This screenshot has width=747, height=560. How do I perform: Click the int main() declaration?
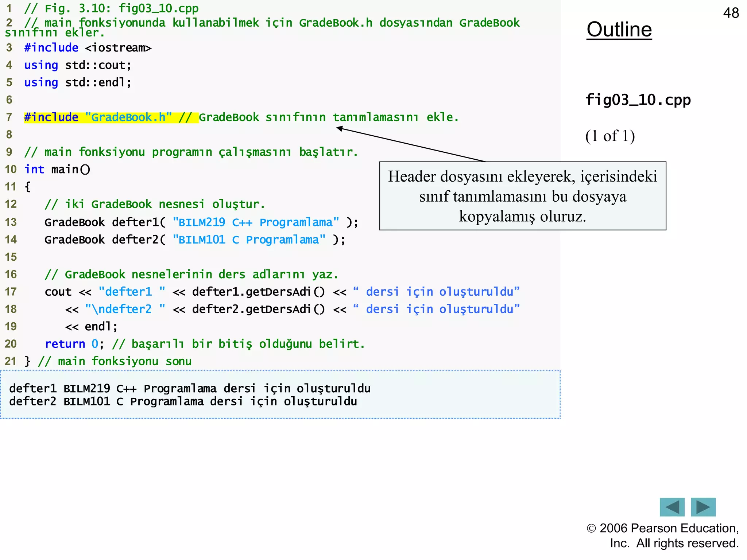(x=57, y=170)
